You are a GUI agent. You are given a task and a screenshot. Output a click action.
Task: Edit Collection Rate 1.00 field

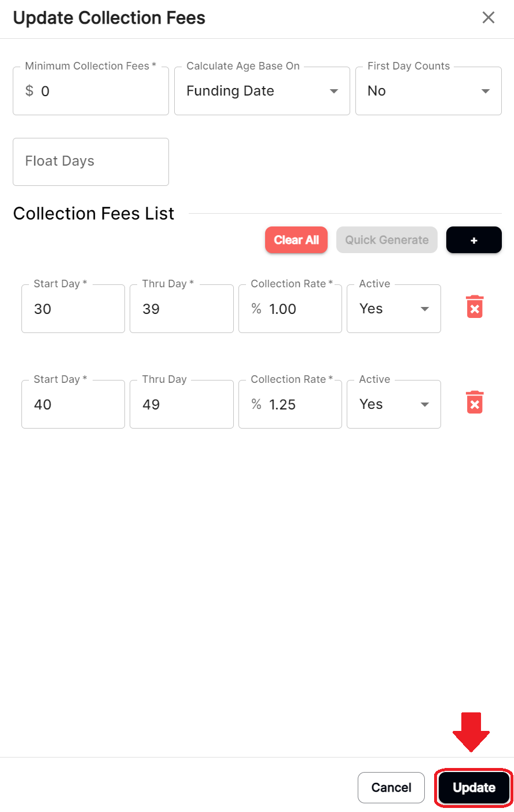(298, 309)
